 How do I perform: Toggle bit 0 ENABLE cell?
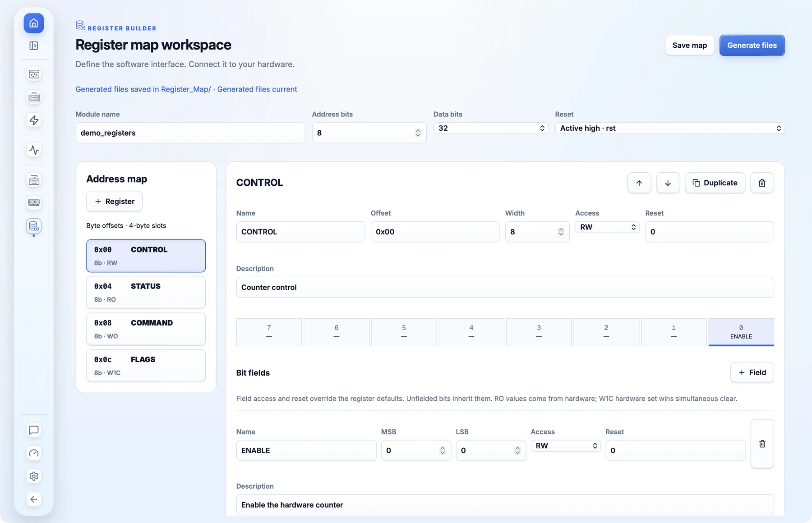coord(741,332)
